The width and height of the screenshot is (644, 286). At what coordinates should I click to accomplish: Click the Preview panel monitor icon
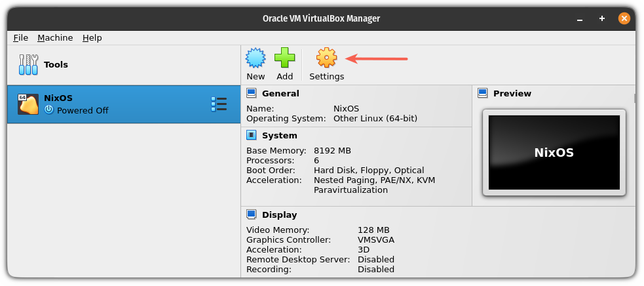(x=483, y=94)
